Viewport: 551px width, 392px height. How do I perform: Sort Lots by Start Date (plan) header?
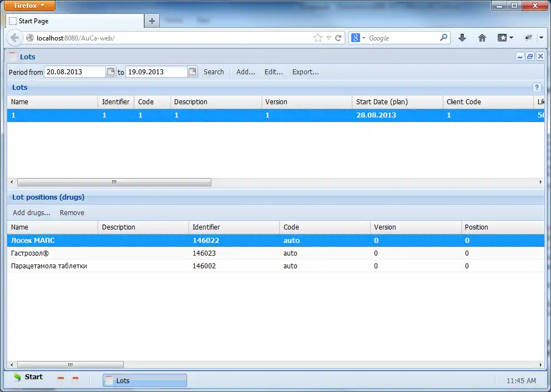[397, 102]
